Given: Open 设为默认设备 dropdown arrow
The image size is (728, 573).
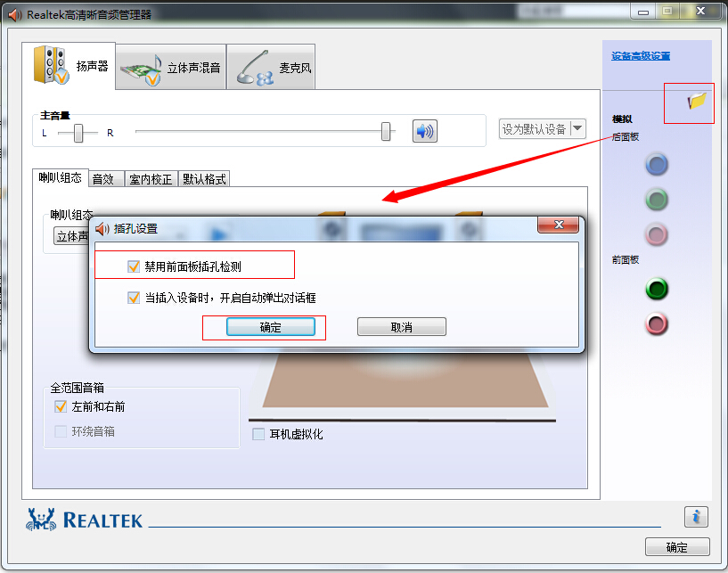Looking at the screenshot, I should click(577, 128).
